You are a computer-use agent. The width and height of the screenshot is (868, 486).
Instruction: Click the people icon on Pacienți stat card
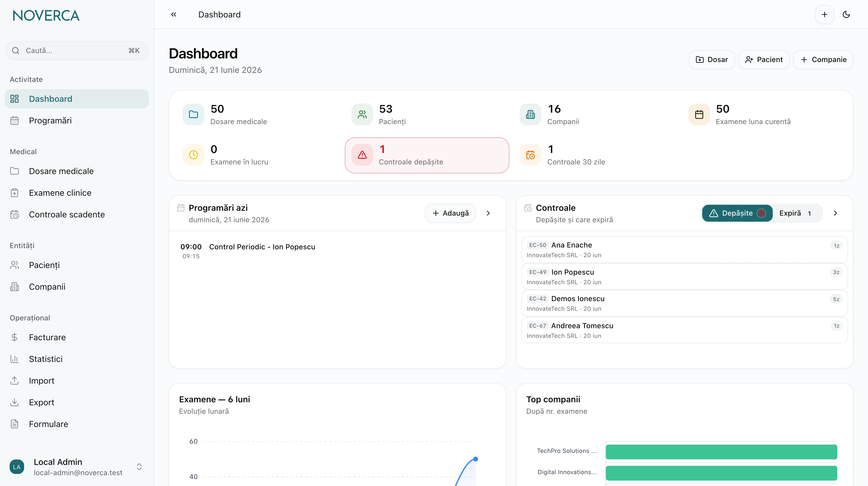click(x=362, y=114)
